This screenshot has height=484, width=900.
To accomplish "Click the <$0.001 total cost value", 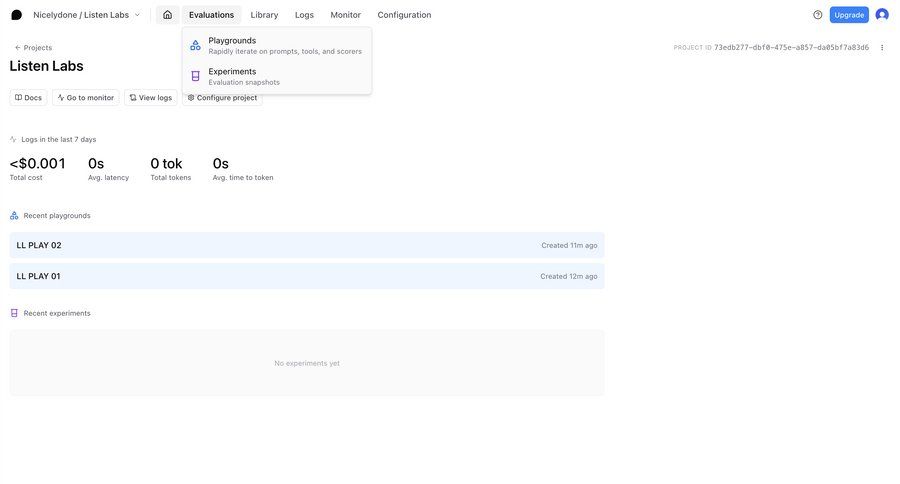I will tap(37, 164).
